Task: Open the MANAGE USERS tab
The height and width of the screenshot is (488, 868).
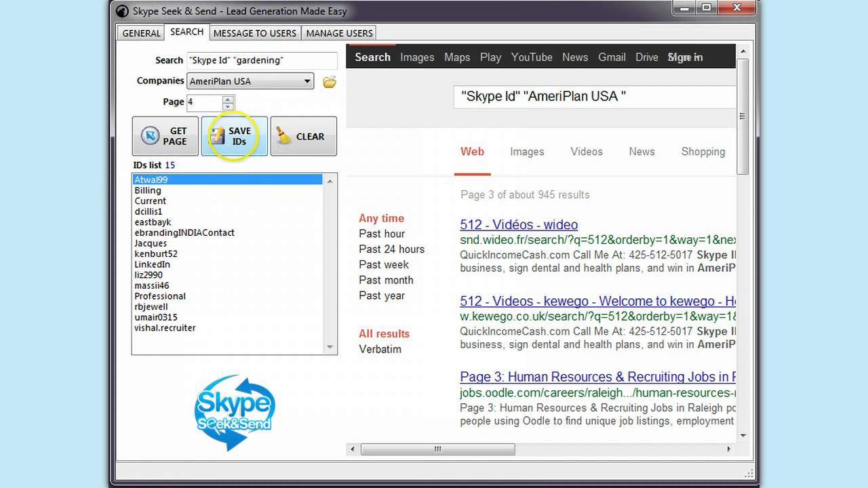Action: coord(339,33)
